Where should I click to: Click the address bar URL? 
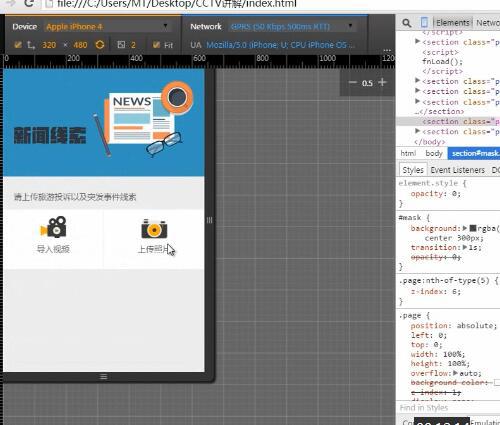pyautogui.click(x=177, y=4)
